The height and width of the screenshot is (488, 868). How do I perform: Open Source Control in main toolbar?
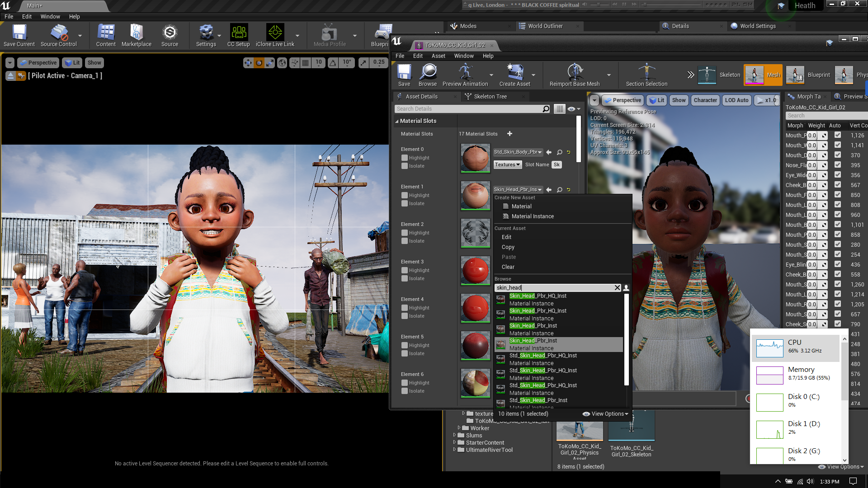coord(59,35)
